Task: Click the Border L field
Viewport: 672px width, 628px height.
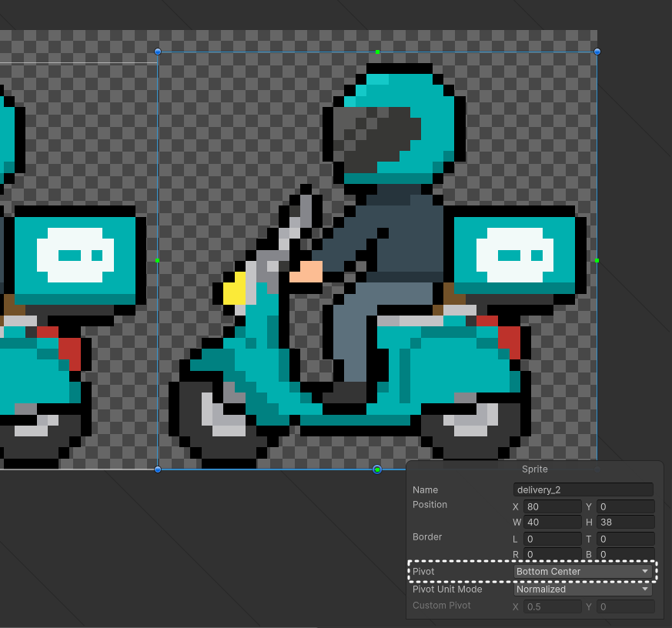Action: point(553,539)
